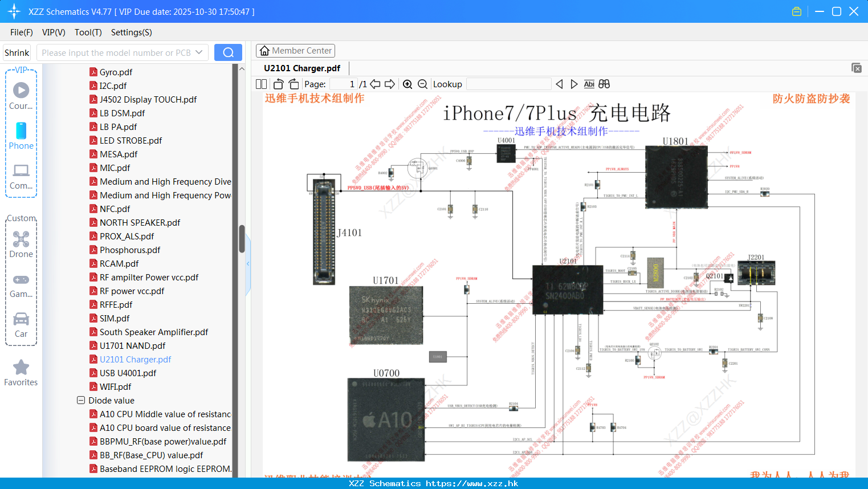Click the restore panel icon at top right
Viewport: 868px width, 489px height.
point(856,68)
